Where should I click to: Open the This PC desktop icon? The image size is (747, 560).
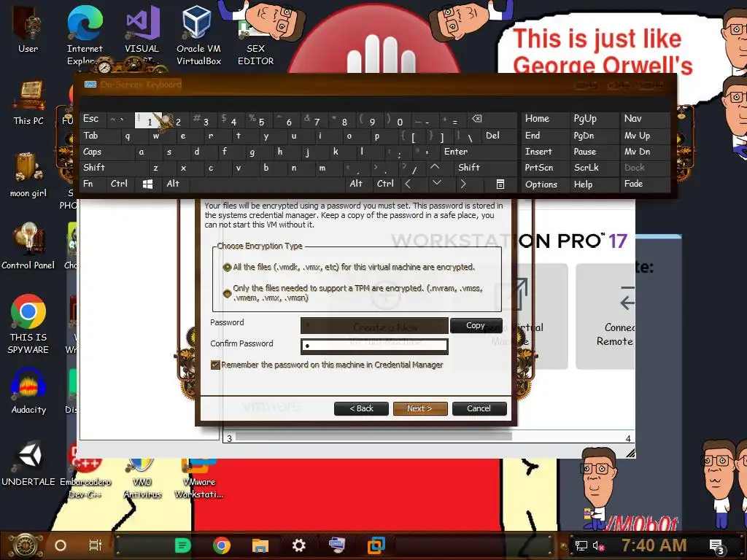tap(28, 102)
